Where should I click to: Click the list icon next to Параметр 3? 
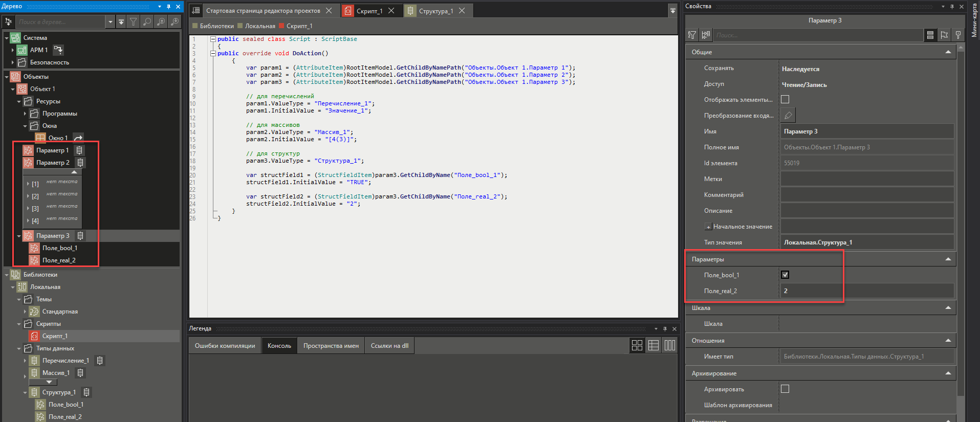[80, 236]
